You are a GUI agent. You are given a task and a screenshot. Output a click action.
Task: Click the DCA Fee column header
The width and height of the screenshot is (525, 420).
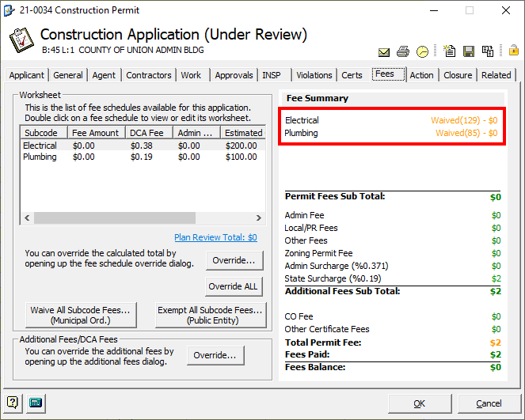150,133
